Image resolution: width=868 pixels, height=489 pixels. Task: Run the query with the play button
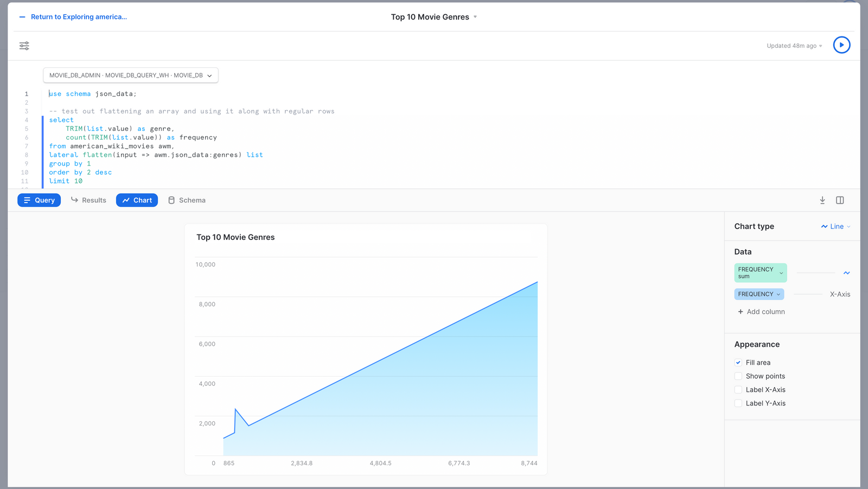841,45
